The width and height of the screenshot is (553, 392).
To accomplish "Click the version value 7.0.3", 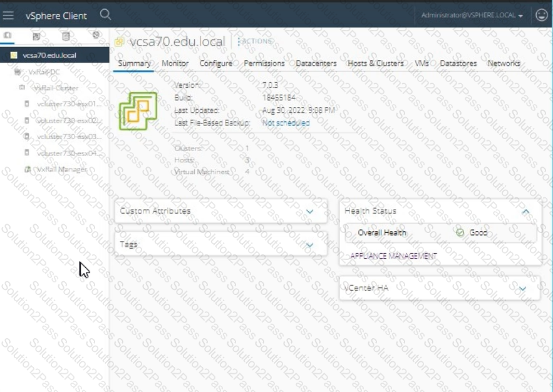I will click(270, 85).
